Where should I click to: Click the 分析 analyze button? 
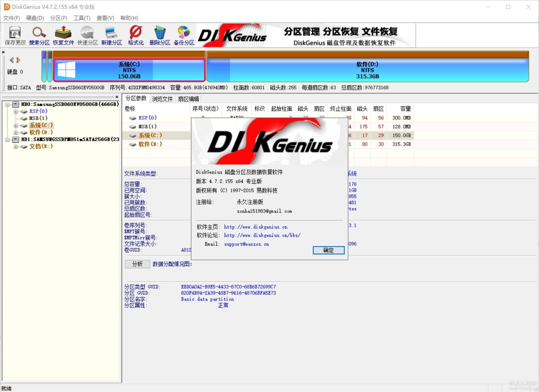tap(137, 264)
